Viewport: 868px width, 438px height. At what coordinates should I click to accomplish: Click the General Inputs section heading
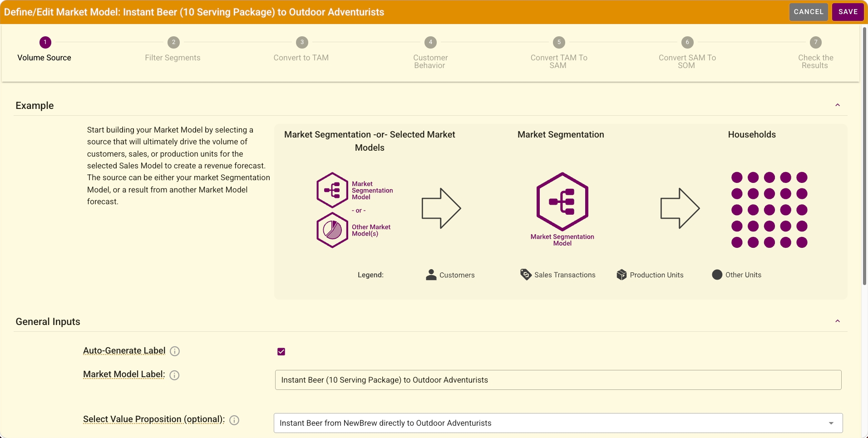(x=48, y=322)
